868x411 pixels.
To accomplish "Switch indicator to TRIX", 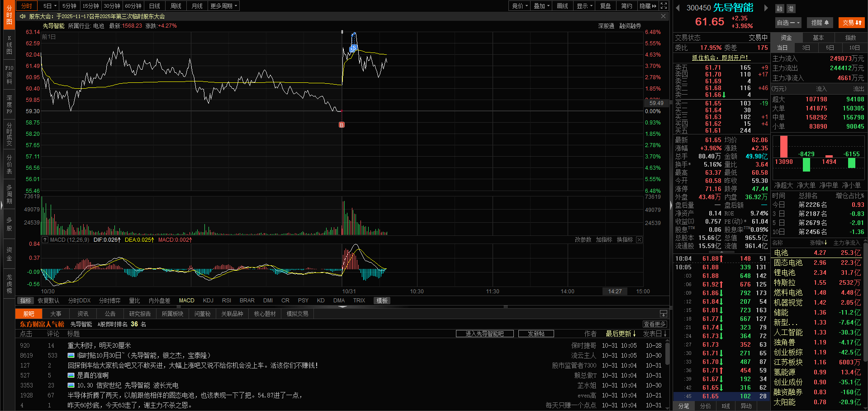I will pyautogui.click(x=359, y=301).
